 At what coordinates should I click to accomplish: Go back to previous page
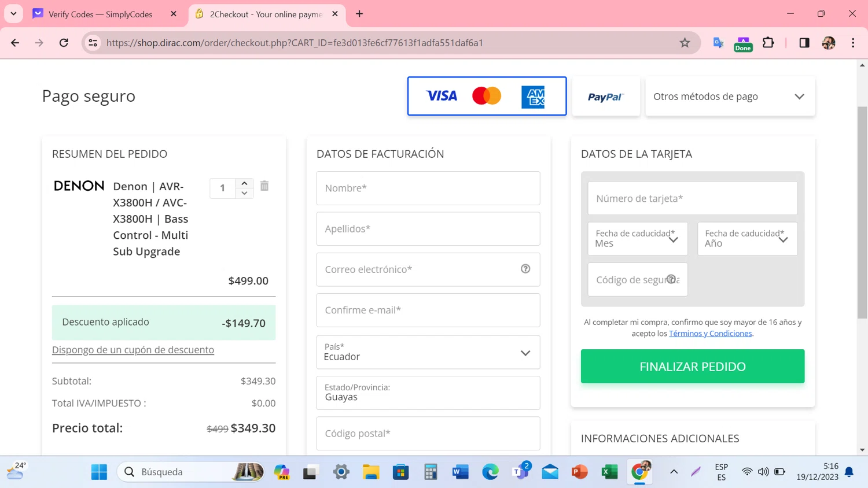coord(15,43)
